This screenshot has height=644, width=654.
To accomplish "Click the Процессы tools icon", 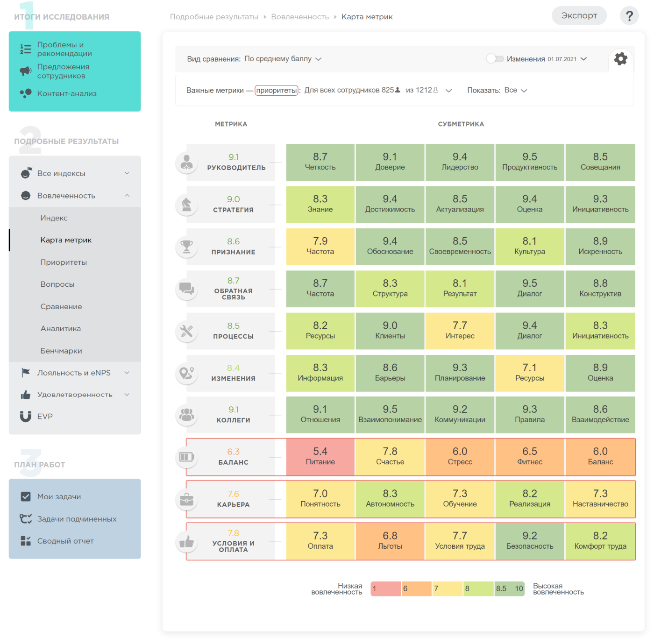I will click(x=187, y=331).
